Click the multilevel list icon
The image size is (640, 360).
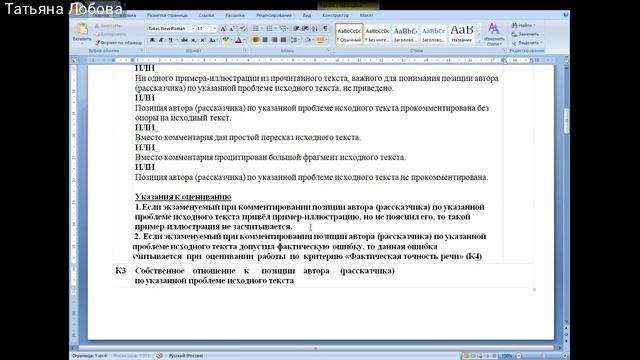click(283, 29)
